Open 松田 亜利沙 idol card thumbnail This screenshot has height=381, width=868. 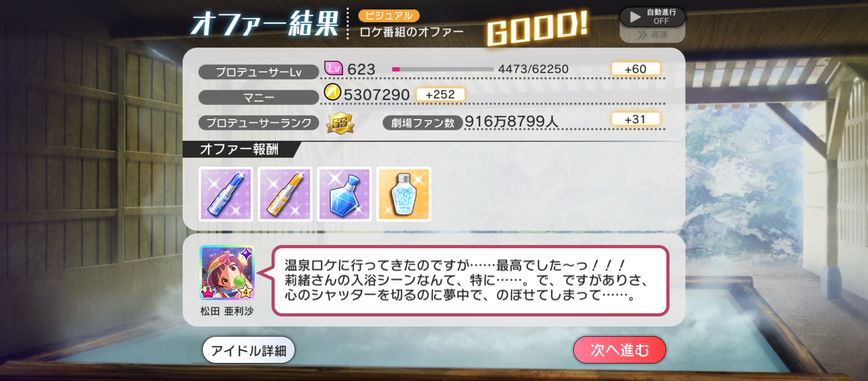click(x=227, y=273)
